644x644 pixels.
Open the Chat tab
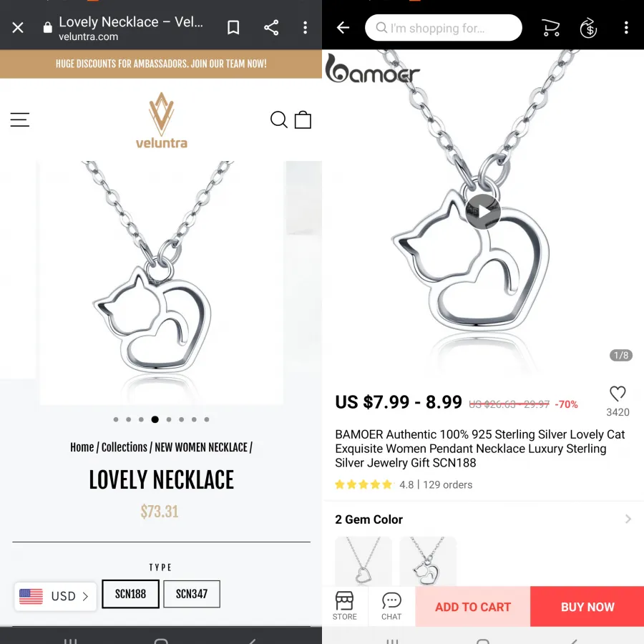click(391, 606)
